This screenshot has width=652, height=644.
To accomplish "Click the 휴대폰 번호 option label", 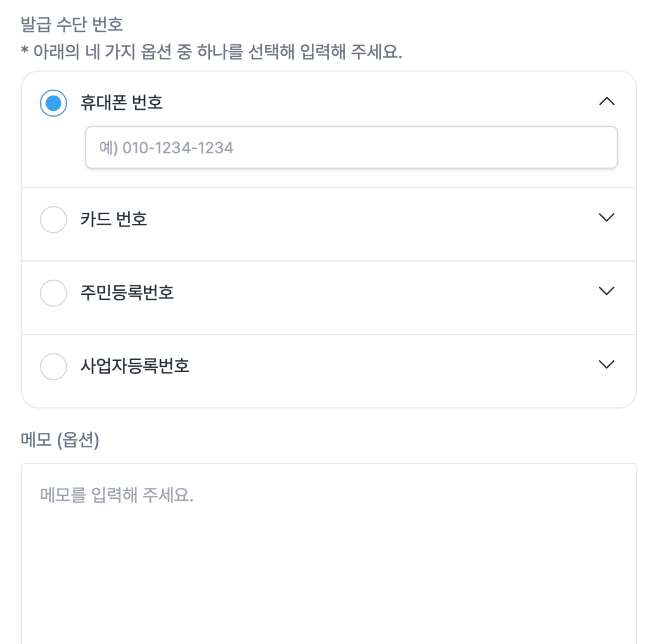I will pos(121,102).
